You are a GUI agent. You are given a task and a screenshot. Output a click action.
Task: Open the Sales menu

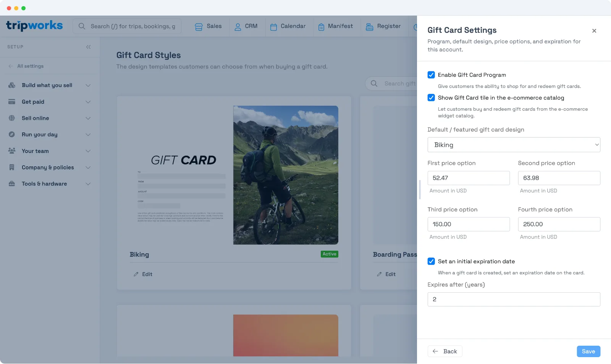point(209,26)
